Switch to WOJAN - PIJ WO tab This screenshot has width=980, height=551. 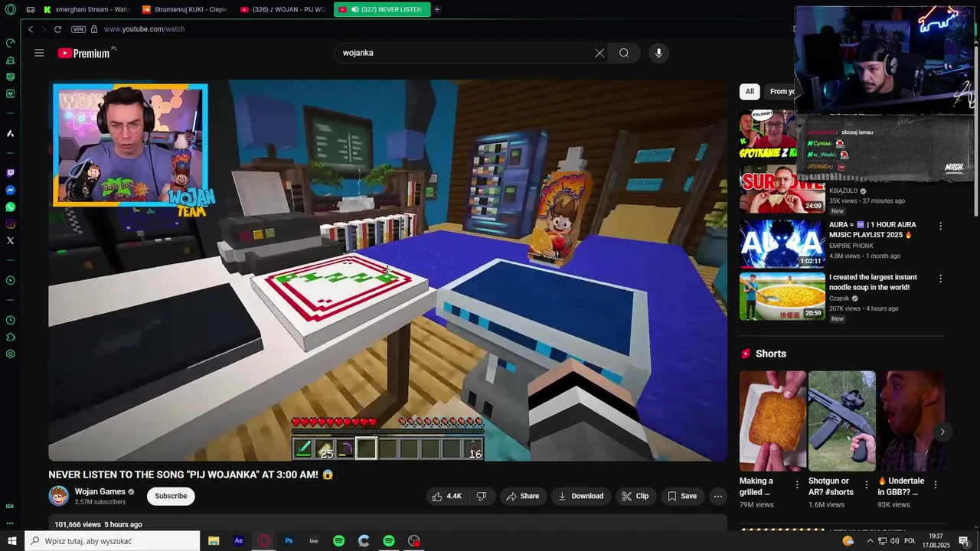[x=283, y=9]
